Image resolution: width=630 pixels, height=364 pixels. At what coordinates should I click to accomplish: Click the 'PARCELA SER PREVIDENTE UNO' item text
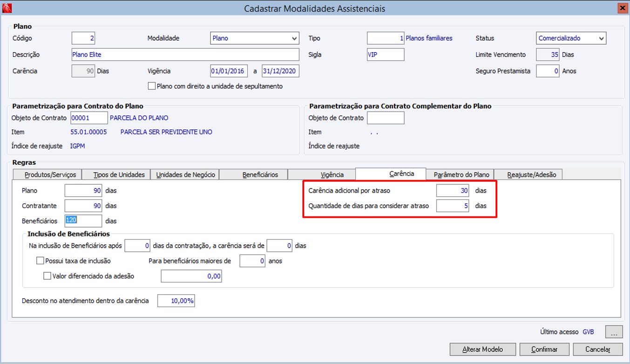pos(166,132)
